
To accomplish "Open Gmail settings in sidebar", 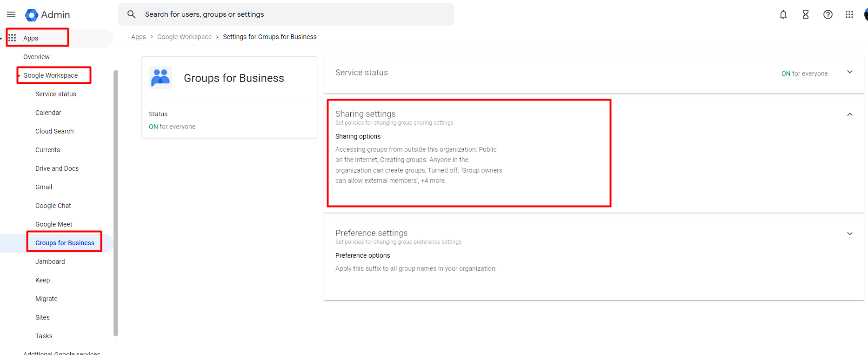I will pyautogui.click(x=44, y=187).
